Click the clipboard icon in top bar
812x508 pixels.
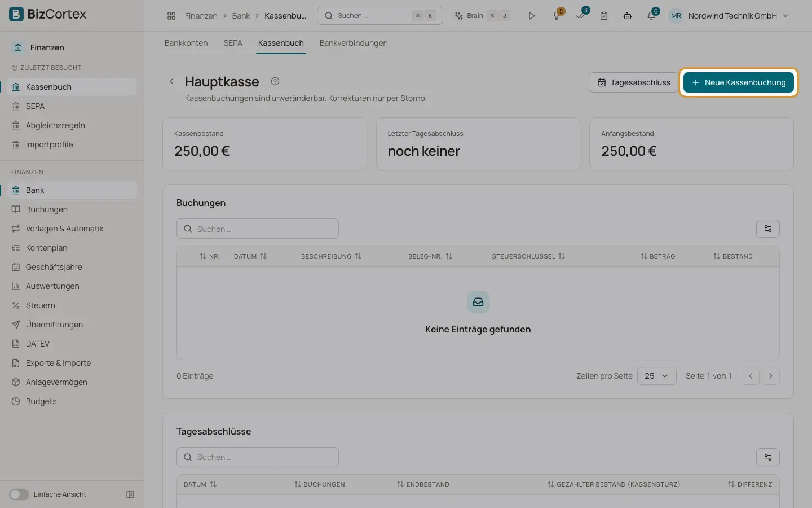(x=604, y=16)
